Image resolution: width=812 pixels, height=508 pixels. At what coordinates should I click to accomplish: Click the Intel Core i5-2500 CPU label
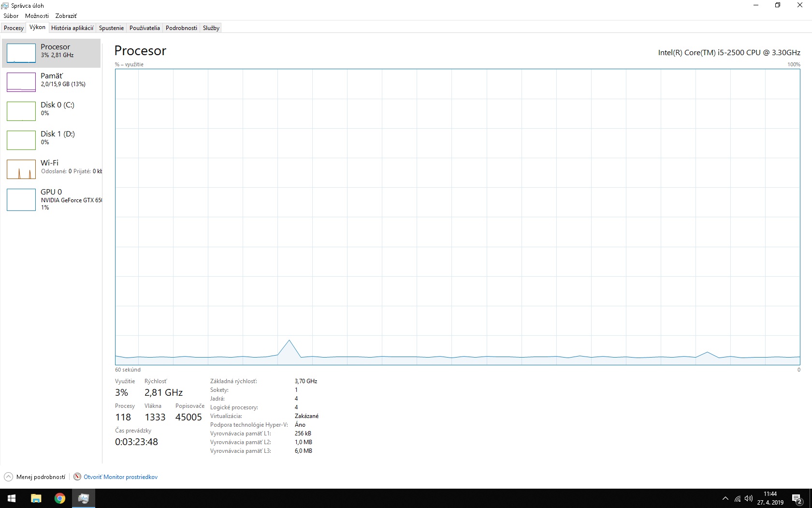pyautogui.click(x=729, y=52)
